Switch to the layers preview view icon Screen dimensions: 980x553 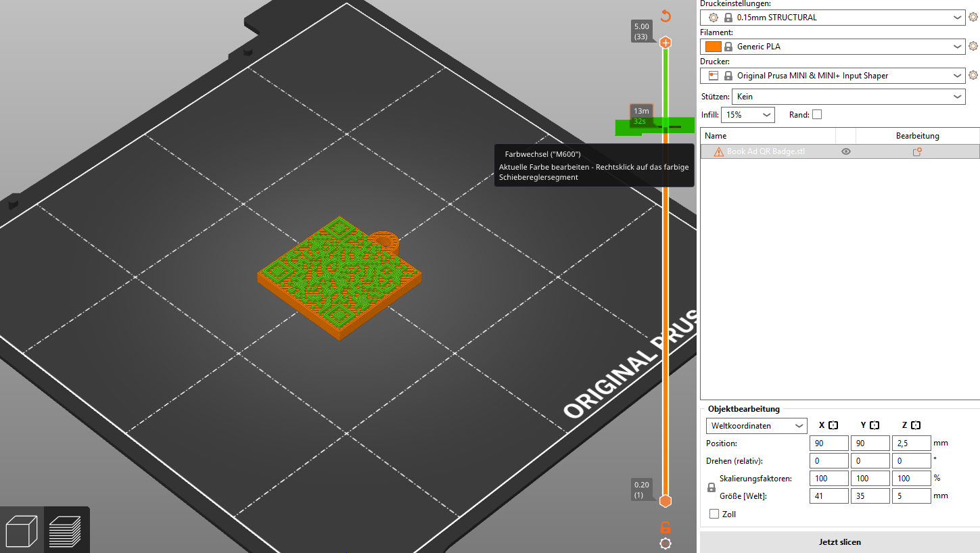tap(66, 530)
